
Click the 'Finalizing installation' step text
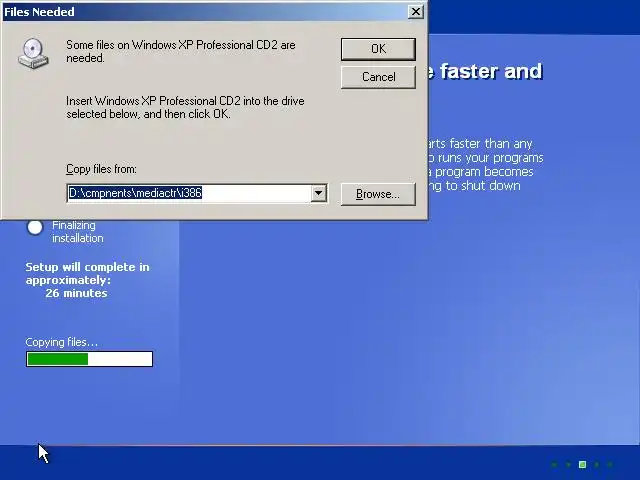tap(78, 231)
